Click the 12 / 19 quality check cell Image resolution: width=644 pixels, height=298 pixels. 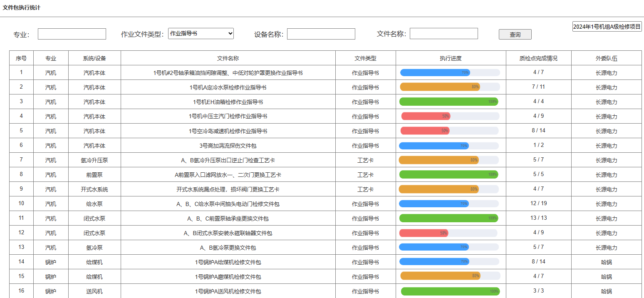tap(538, 203)
